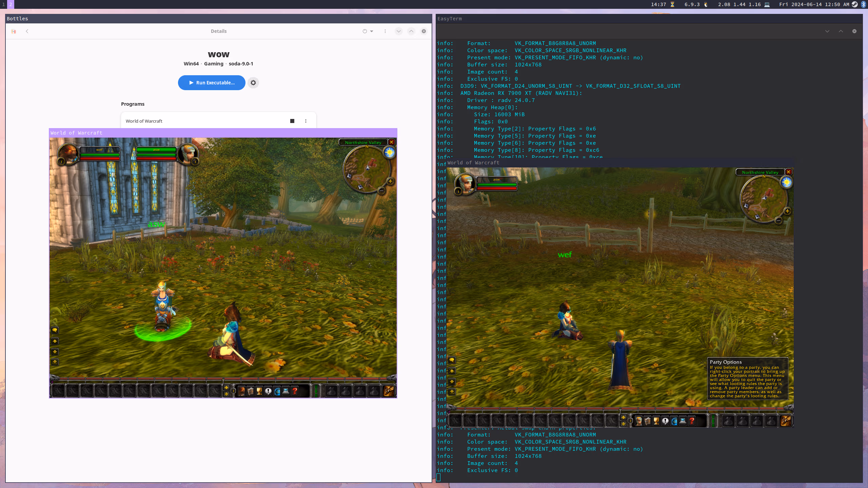The image size is (868, 488).
Task: Click the chat up-arrow button in left WoW window
Action: (x=55, y=341)
